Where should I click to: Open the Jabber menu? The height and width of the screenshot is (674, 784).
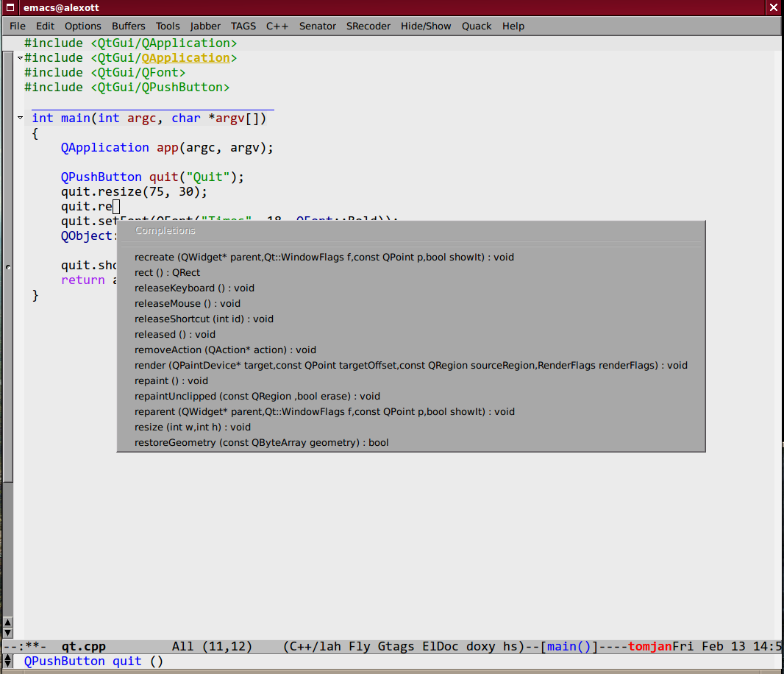[x=205, y=26]
